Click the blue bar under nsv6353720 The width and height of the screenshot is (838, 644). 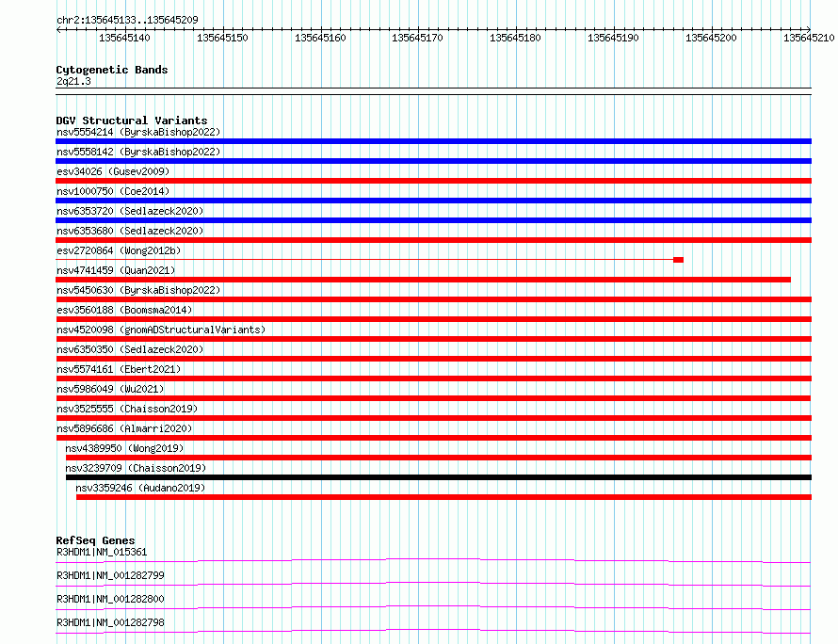[433, 220]
